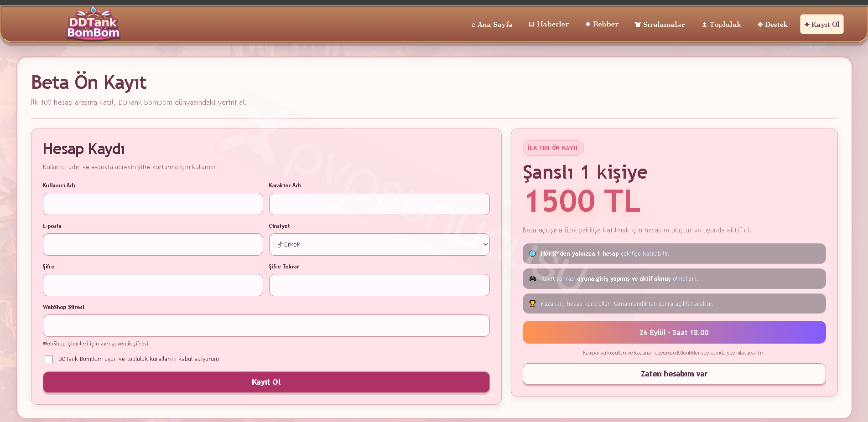868x422 pixels.
Task: Click the rules agreement label text
Action: [140, 359]
